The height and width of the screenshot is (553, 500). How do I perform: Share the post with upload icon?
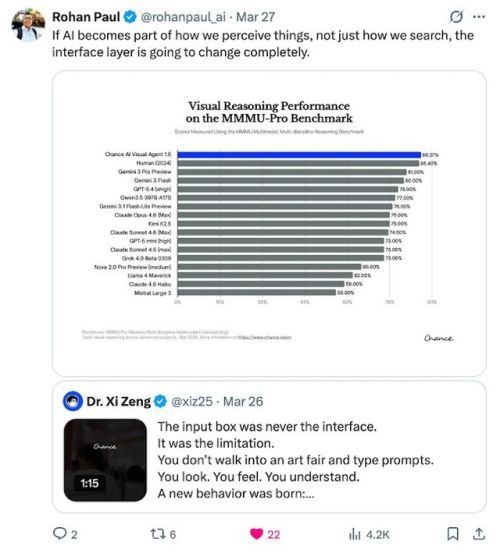[478, 534]
